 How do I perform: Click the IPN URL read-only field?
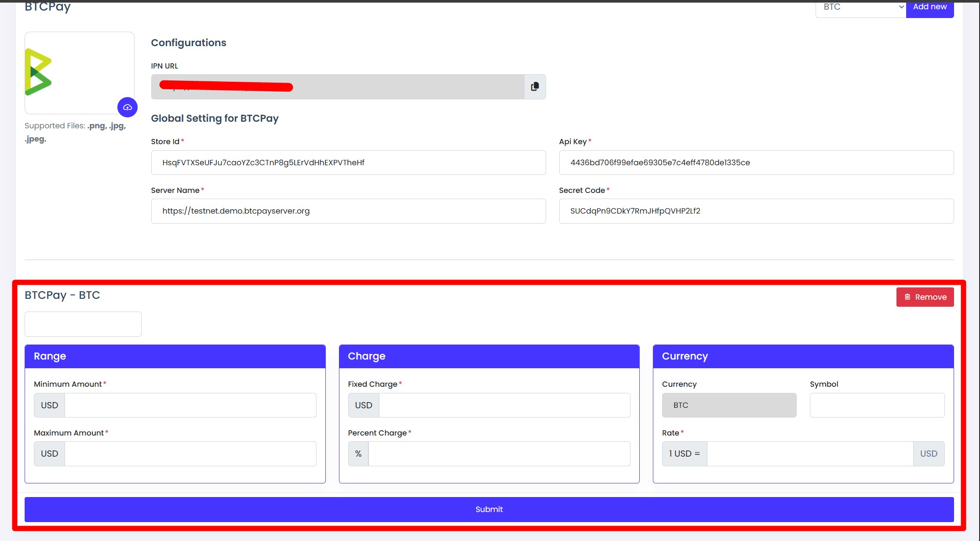coord(338,87)
